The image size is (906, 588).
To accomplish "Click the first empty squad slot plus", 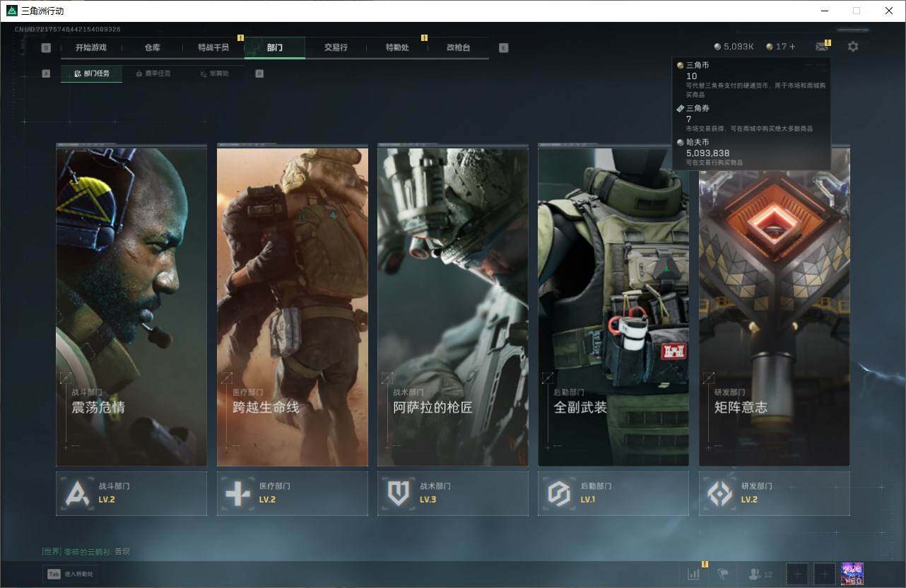I will click(797, 575).
